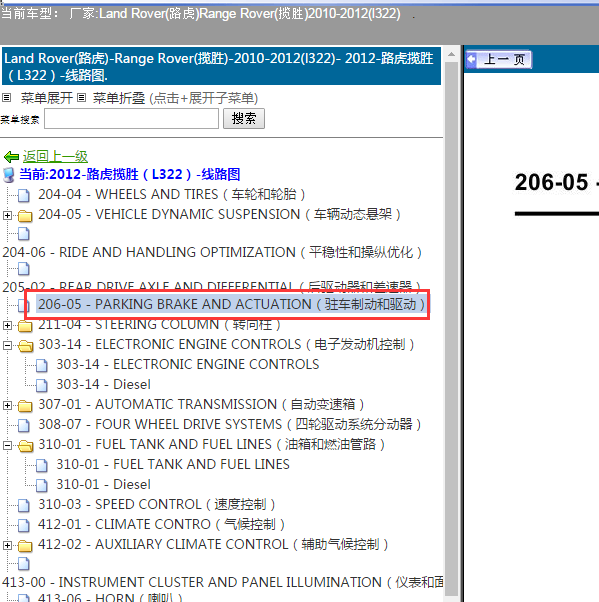This screenshot has width=599, height=602.
Task: Open 413-06 HORN page
Action: pyautogui.click(x=110, y=597)
